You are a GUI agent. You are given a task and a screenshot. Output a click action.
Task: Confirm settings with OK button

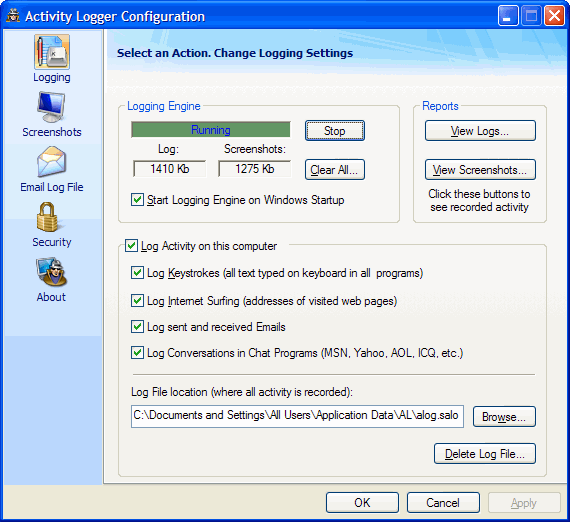(362, 502)
